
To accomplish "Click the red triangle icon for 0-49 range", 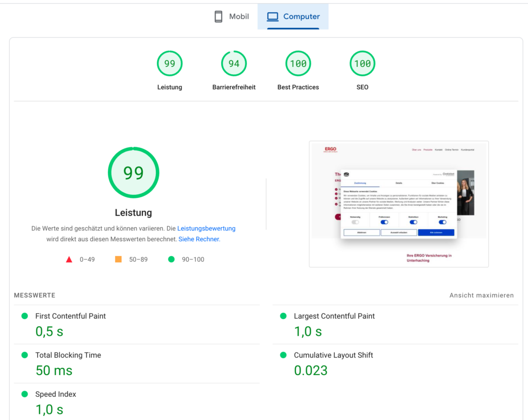I will click(x=69, y=259).
